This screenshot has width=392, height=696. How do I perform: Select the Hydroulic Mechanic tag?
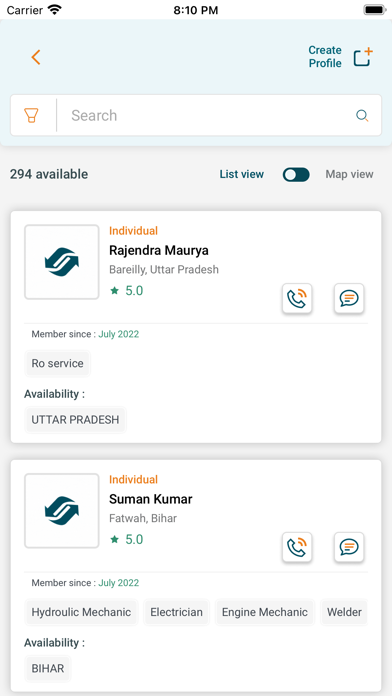tap(81, 612)
